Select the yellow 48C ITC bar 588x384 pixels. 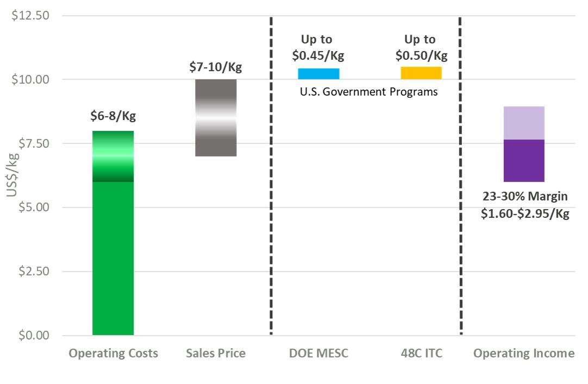(x=421, y=73)
